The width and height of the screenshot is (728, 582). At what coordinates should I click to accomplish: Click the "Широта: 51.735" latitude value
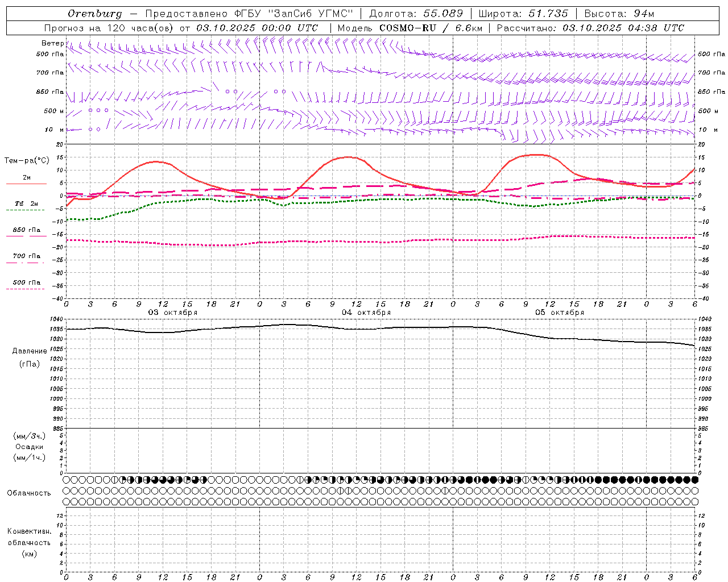coord(523,14)
